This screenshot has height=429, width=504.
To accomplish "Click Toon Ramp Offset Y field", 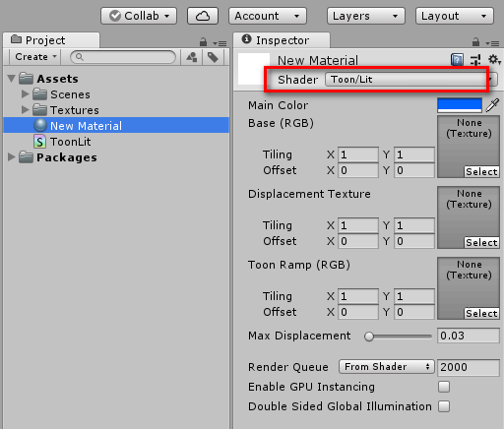I will (x=414, y=312).
